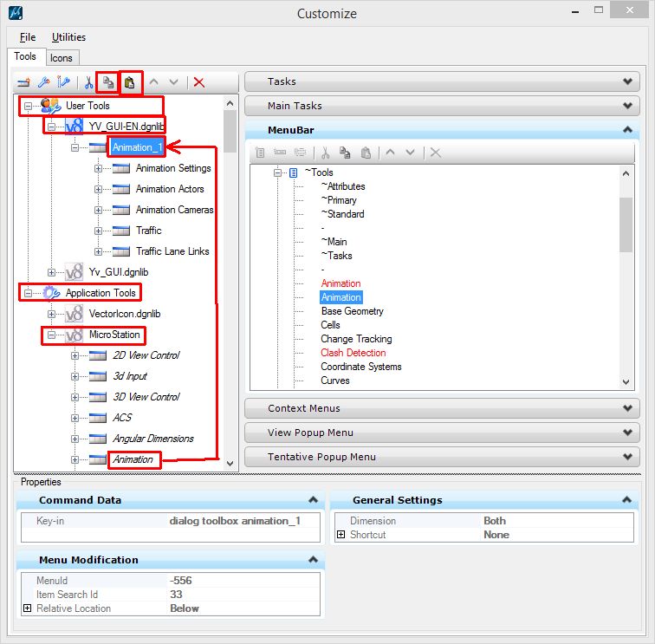Image resolution: width=655 pixels, height=644 pixels.
Task: Open the Utilities menu
Action: click(68, 37)
